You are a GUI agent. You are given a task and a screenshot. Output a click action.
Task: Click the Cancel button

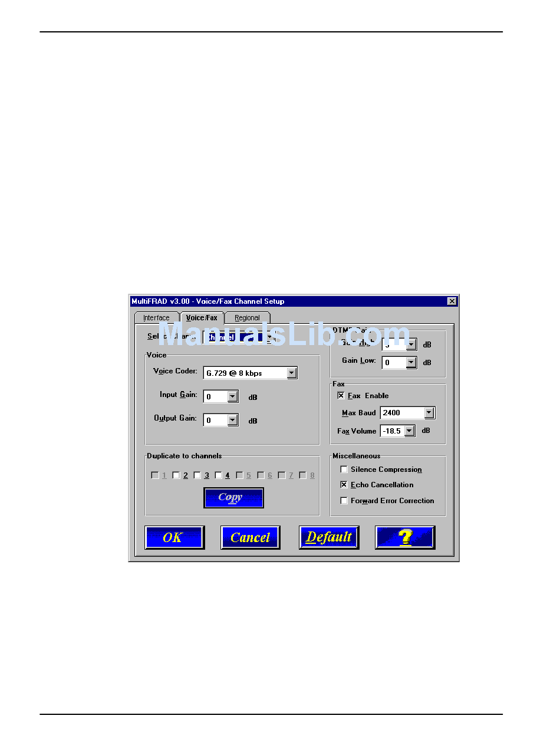(250, 537)
